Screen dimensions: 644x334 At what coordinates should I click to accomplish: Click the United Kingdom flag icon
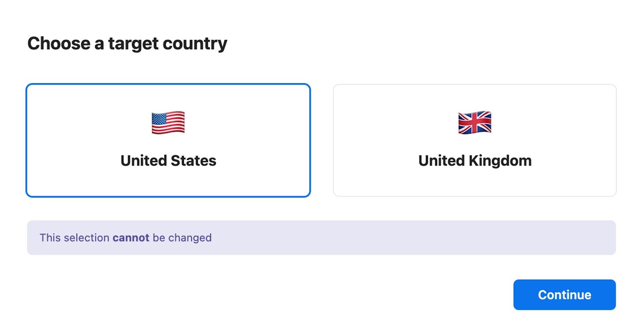[475, 123]
